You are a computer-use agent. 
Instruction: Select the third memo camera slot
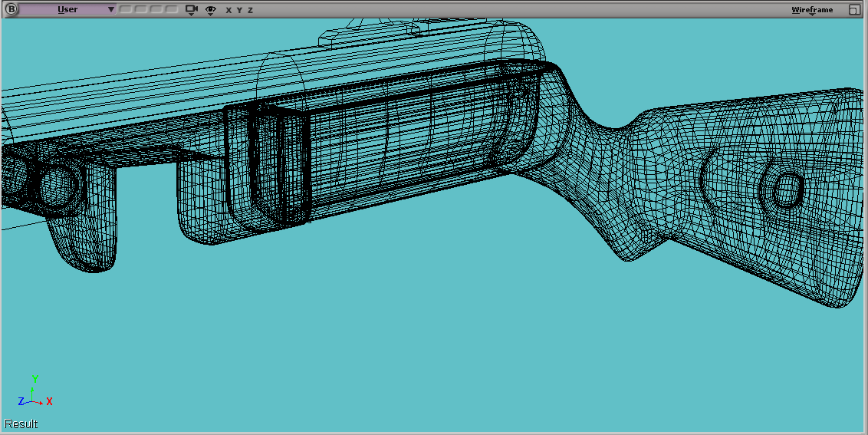pos(156,9)
